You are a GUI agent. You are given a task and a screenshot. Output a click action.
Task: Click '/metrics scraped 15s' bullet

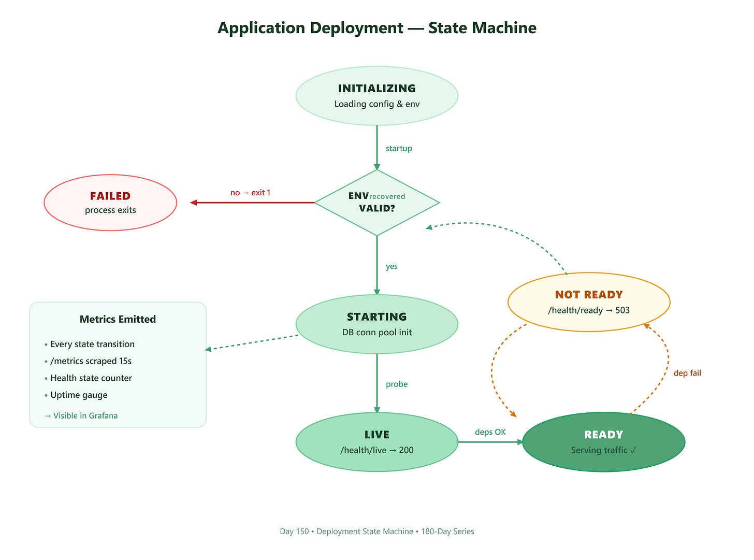(88, 361)
